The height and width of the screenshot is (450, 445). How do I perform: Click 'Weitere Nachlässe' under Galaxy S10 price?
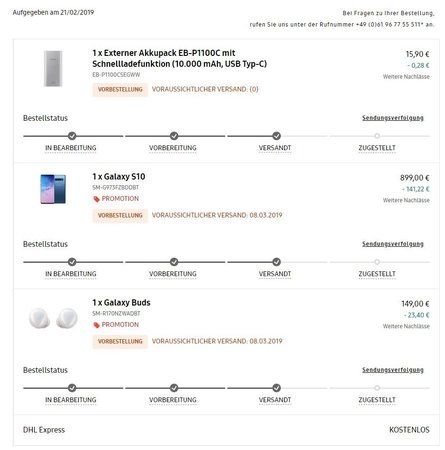click(x=406, y=200)
